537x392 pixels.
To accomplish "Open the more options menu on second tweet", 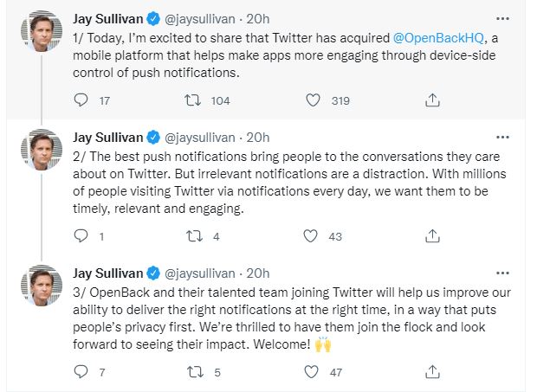I will click(502, 137).
